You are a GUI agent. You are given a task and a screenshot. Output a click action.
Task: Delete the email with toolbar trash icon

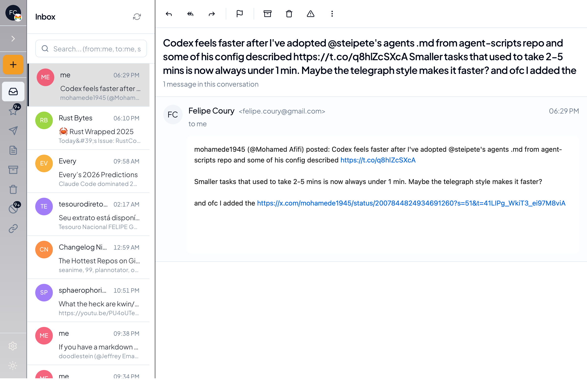click(x=289, y=14)
